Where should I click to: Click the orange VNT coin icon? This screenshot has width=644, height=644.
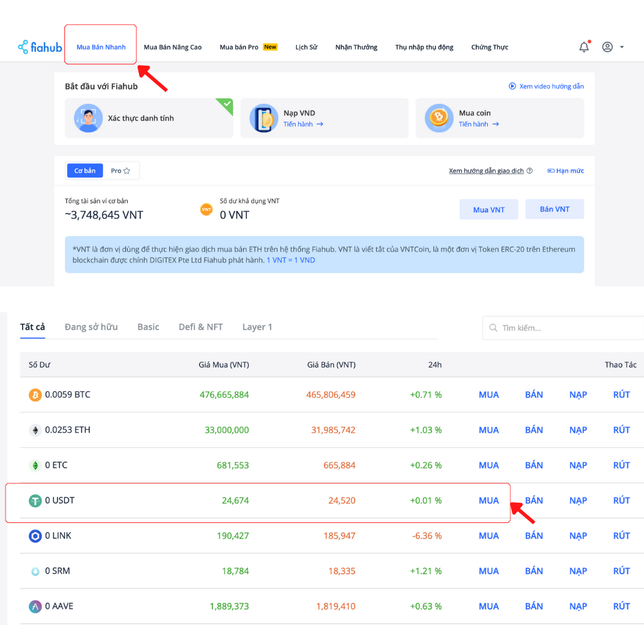[x=206, y=209]
